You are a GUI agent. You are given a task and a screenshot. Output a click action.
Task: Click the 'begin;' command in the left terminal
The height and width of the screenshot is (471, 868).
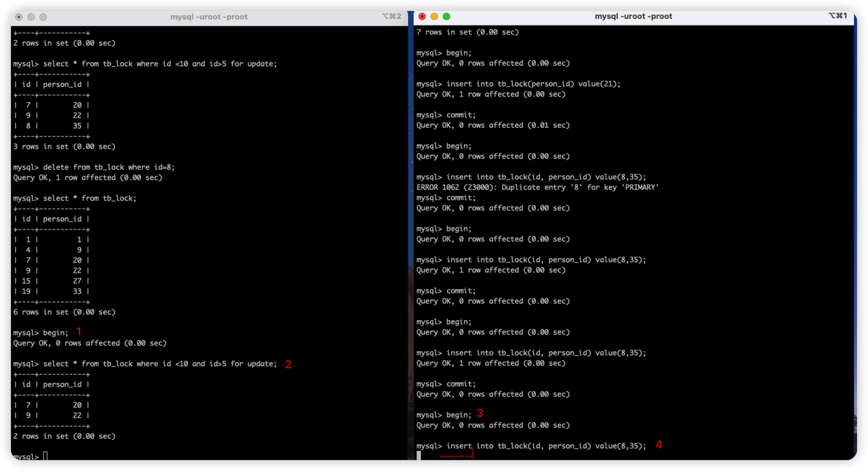click(x=40, y=333)
